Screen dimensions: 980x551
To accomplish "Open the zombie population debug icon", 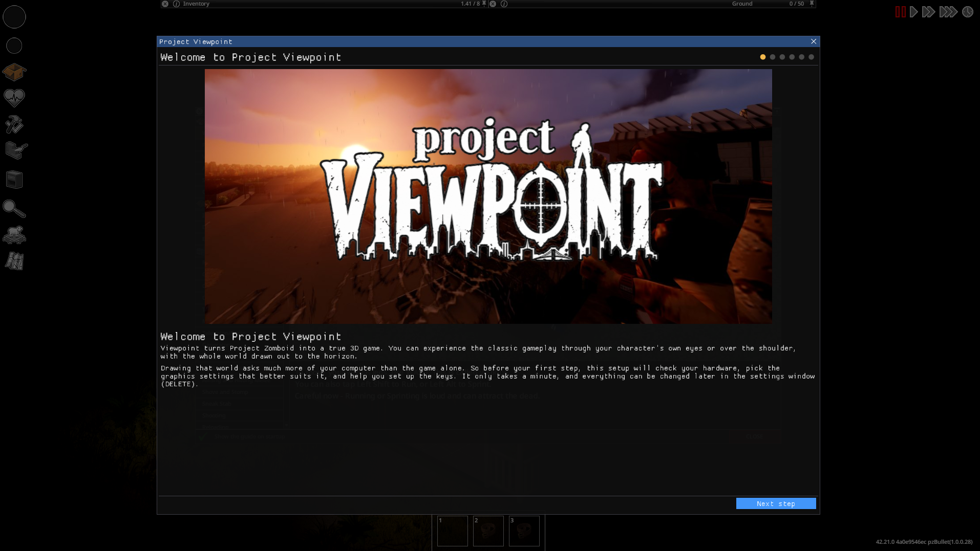I will point(14,235).
